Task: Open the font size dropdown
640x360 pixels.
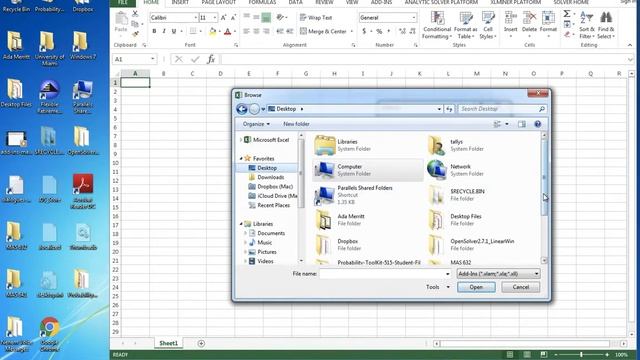Action: pyautogui.click(x=215, y=18)
